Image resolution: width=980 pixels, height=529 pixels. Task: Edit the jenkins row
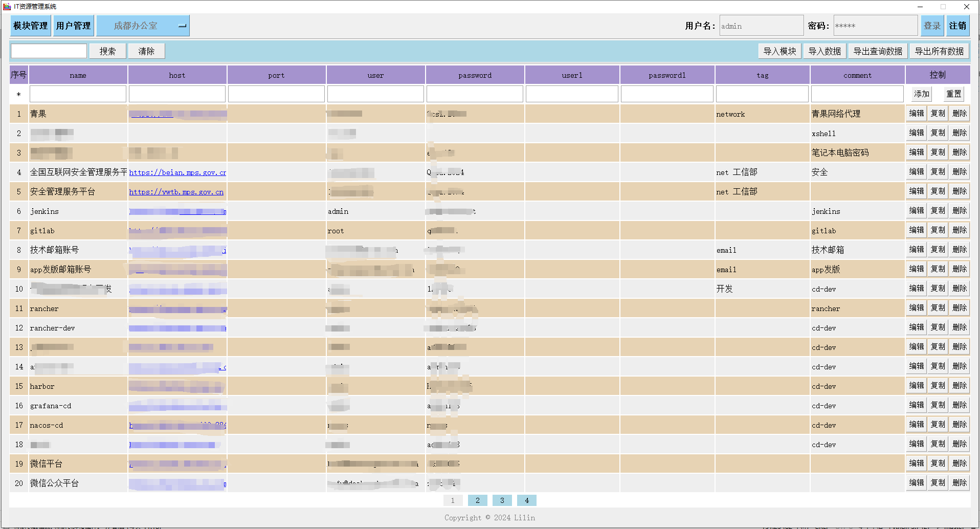click(x=917, y=211)
